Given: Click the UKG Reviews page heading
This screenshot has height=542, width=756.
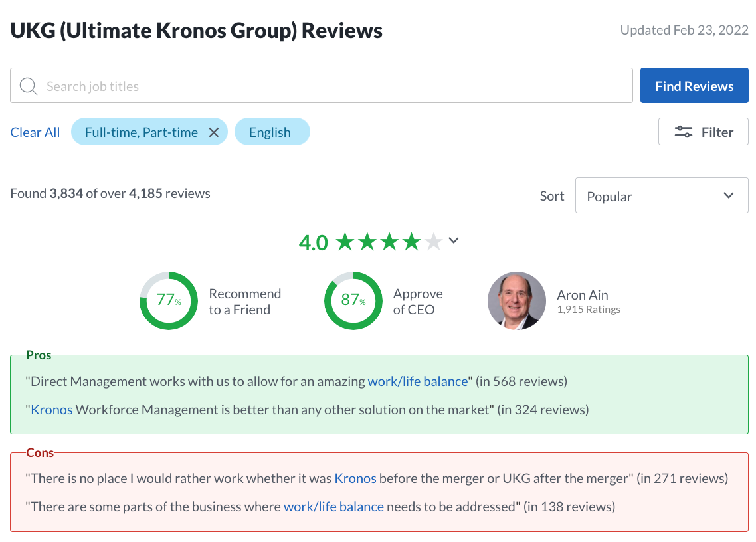Looking at the screenshot, I should pos(196,31).
